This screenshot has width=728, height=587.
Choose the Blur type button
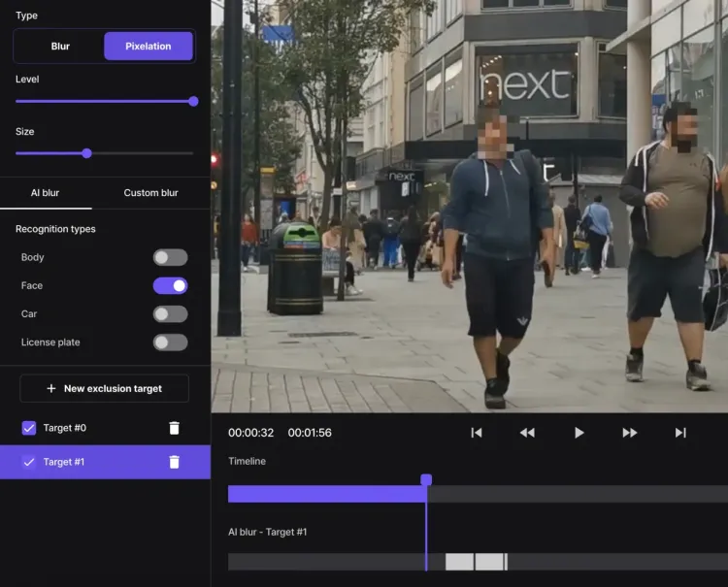(x=60, y=46)
